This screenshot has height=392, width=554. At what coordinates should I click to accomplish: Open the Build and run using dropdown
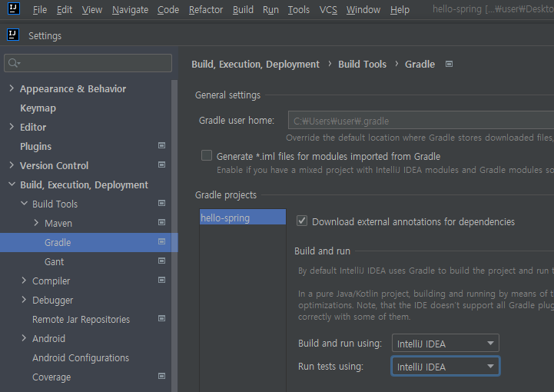pyautogui.click(x=445, y=344)
